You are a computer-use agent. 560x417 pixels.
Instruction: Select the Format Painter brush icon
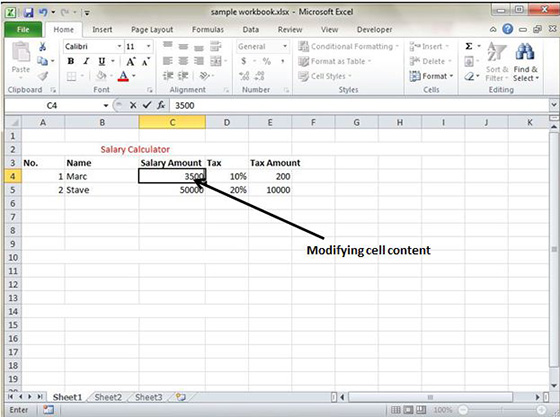point(43,76)
